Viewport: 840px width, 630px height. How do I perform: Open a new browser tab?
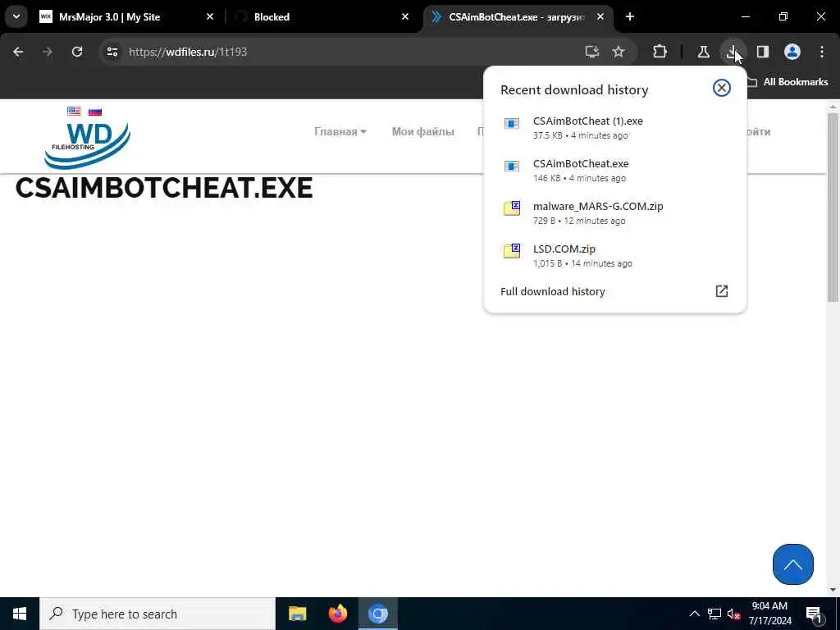pos(630,16)
